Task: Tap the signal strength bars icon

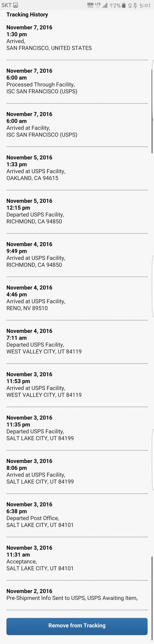Action: (x=105, y=5)
